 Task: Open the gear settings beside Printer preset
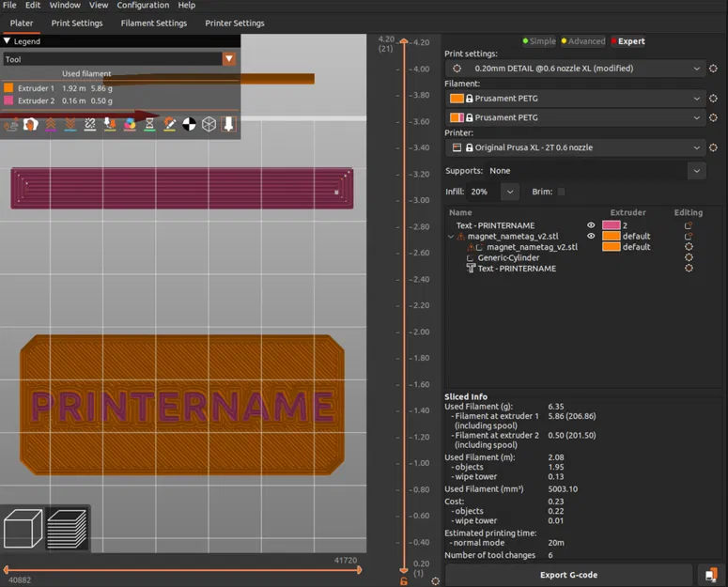tap(714, 147)
